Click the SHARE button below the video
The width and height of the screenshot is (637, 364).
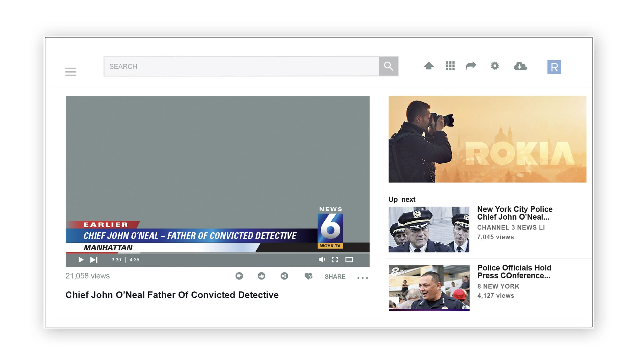click(335, 277)
